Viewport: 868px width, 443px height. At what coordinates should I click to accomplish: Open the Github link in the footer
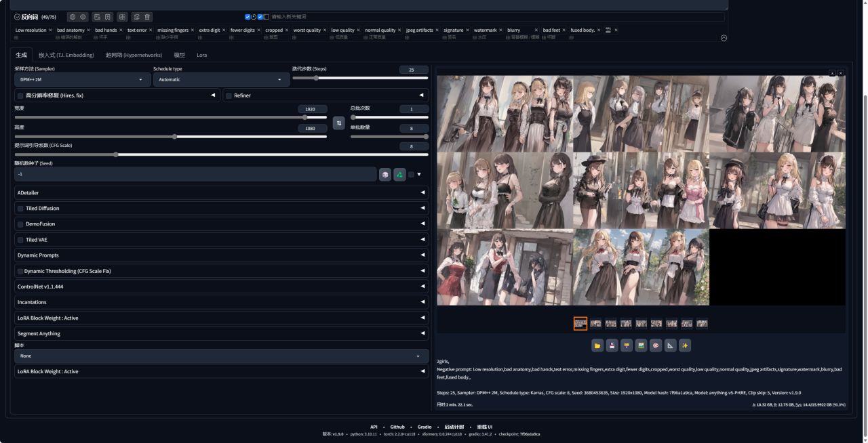pyautogui.click(x=397, y=427)
